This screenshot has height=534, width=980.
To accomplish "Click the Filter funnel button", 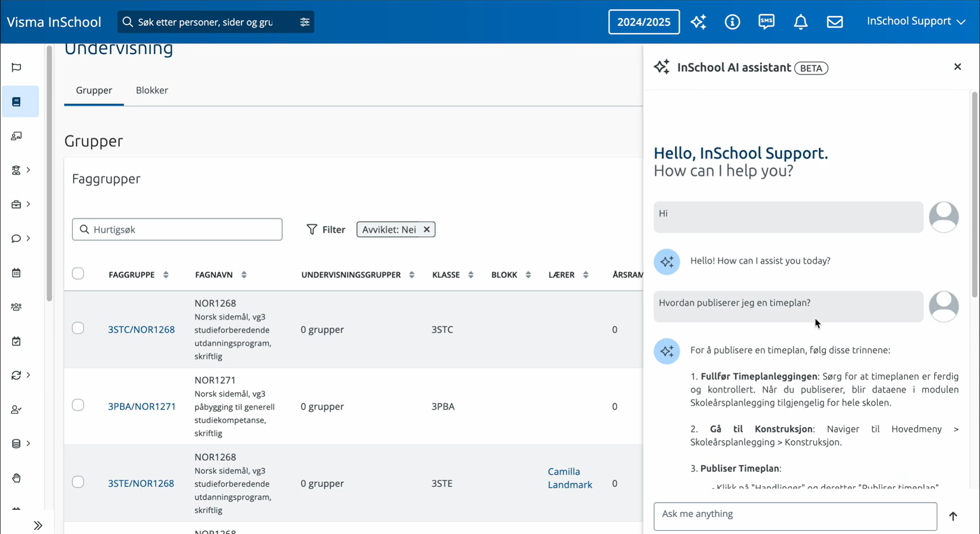I will click(326, 230).
